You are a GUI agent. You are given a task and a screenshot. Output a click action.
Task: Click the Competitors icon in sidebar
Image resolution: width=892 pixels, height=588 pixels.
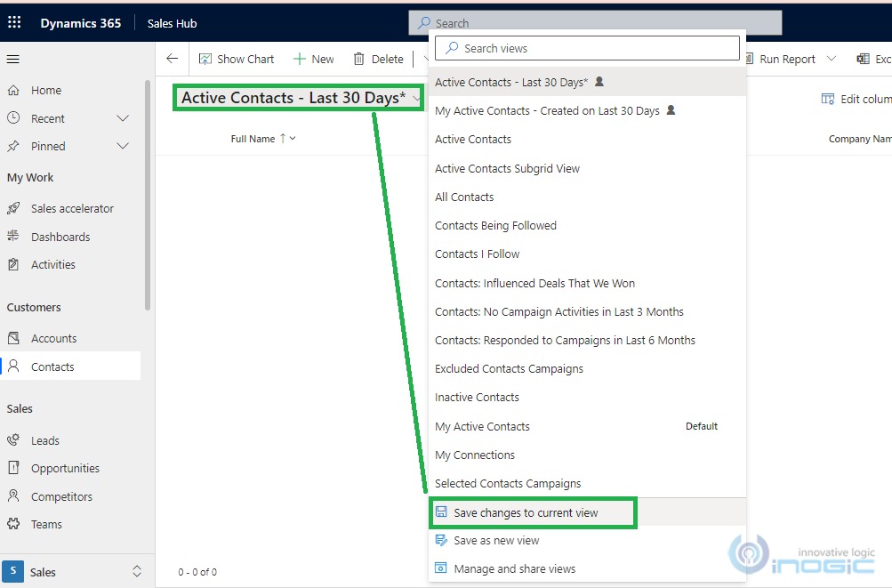point(13,495)
